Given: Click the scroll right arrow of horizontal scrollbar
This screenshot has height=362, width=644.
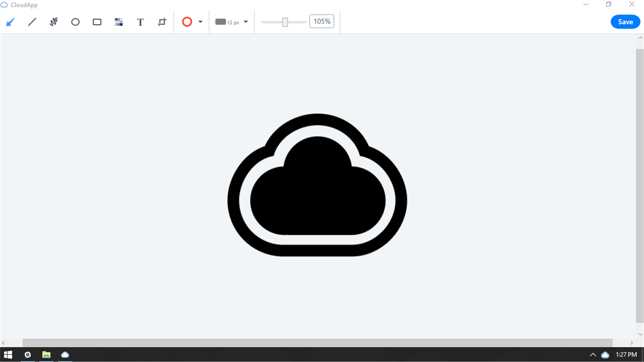Looking at the screenshot, I should [x=631, y=343].
